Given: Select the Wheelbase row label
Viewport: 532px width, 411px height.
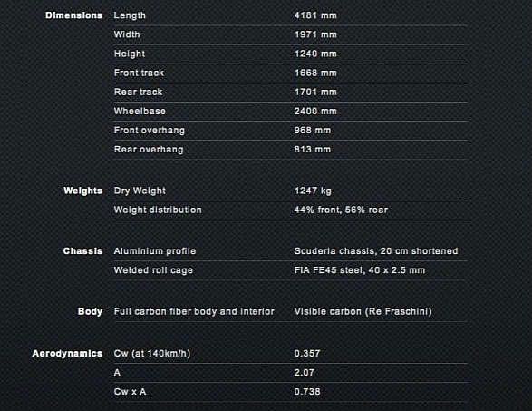Looking at the screenshot, I should (x=140, y=111).
